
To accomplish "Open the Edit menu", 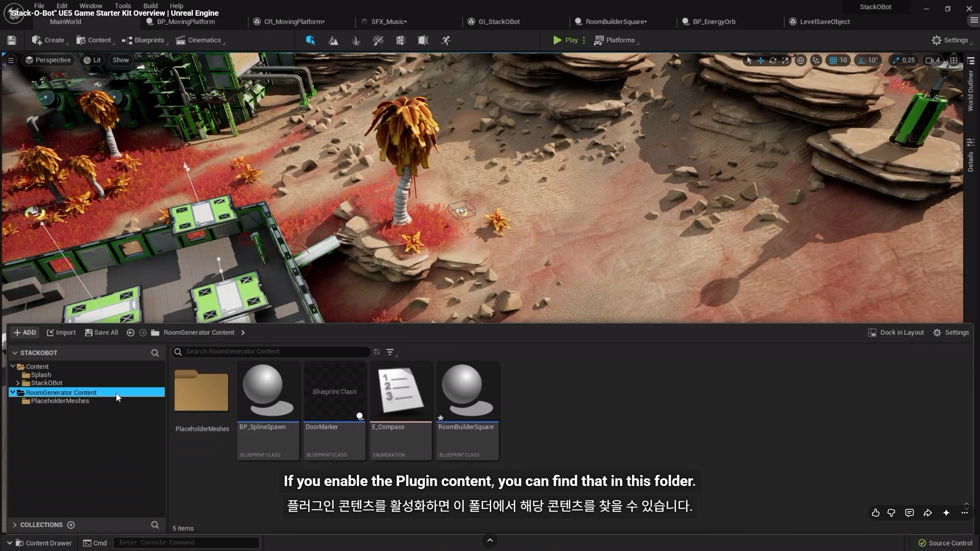I will (x=62, y=6).
